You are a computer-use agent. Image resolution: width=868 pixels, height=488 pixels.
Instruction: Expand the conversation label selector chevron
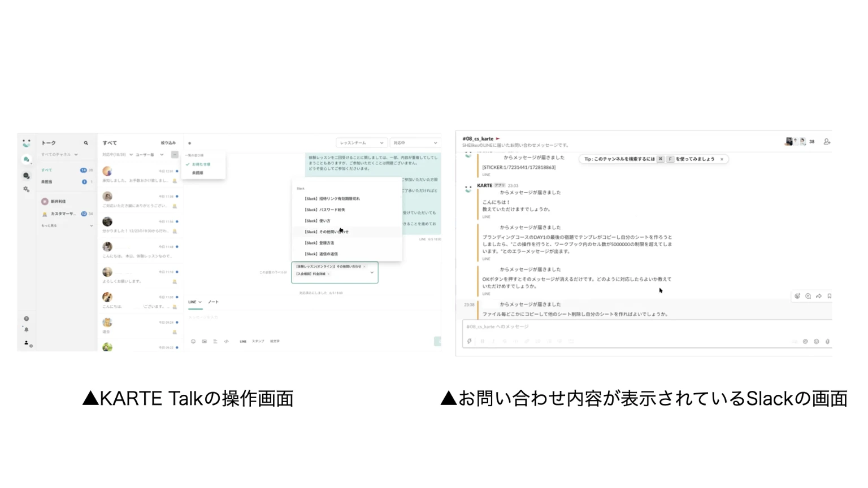pyautogui.click(x=372, y=272)
